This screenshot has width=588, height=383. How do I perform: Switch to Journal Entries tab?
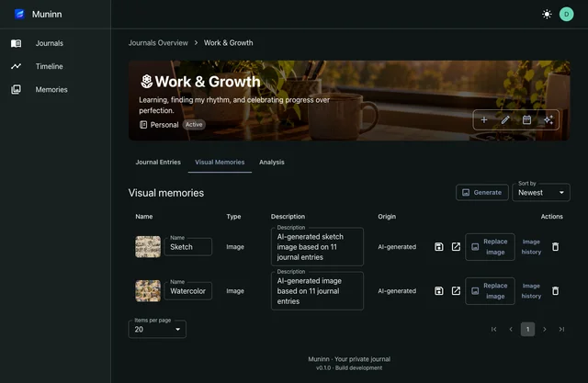tap(158, 163)
